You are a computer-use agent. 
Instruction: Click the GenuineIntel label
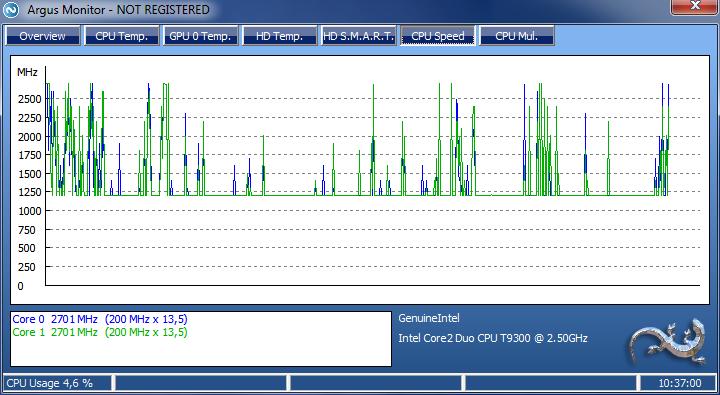pos(429,318)
